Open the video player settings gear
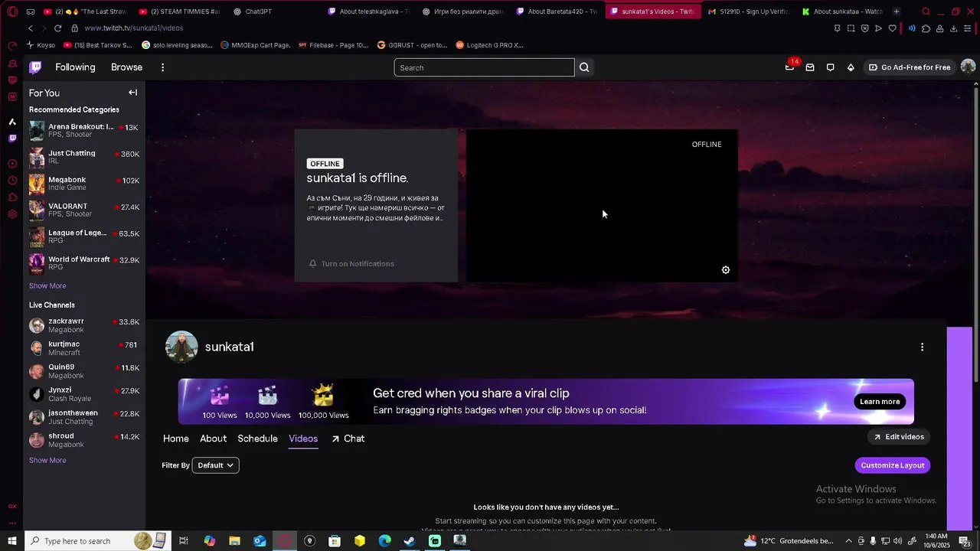 click(726, 270)
